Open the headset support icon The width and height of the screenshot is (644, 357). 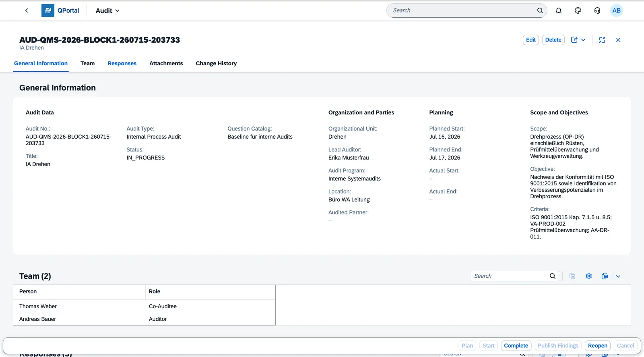coord(597,10)
